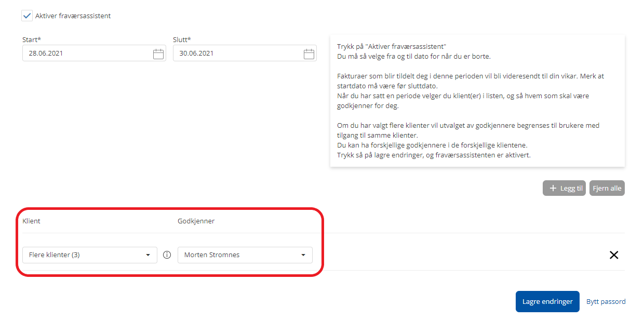Image resolution: width=644 pixels, height=320 pixels.
Task: Uncheck the Aktiver fraværsassistent checkbox
Action: 27,16
